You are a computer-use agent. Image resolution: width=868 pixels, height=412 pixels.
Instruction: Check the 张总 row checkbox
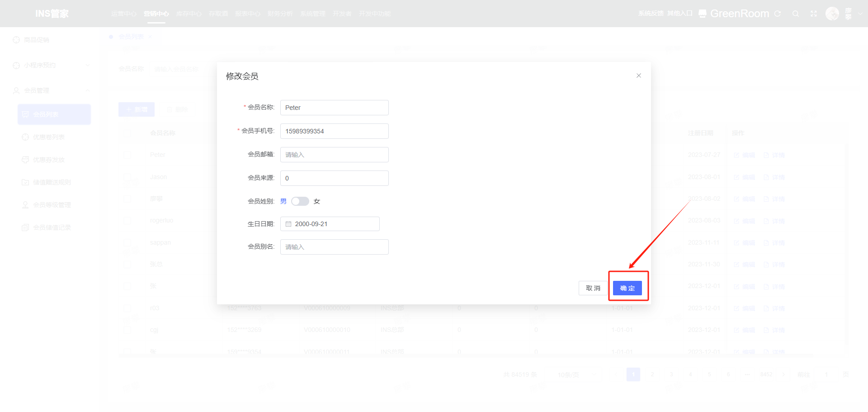click(127, 264)
